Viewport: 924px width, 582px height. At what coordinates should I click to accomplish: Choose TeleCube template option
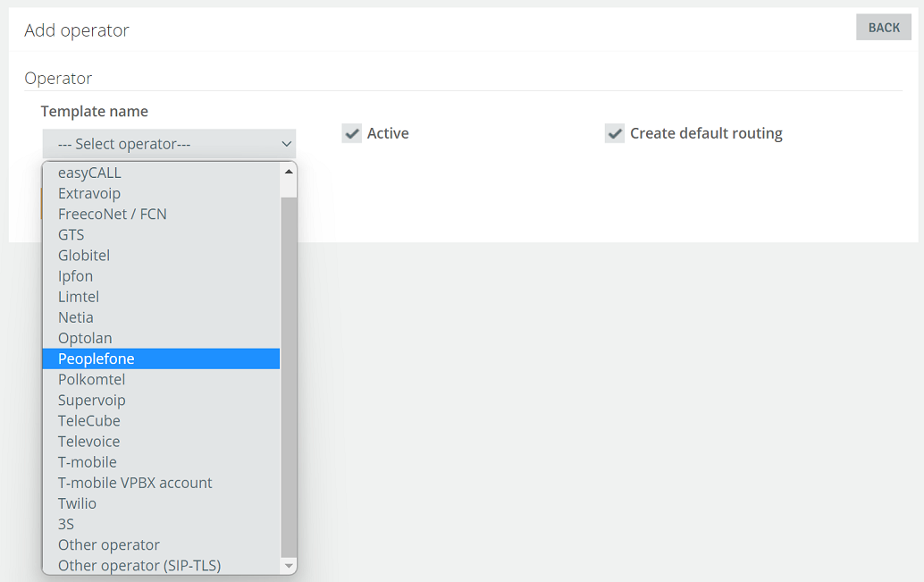161,420
